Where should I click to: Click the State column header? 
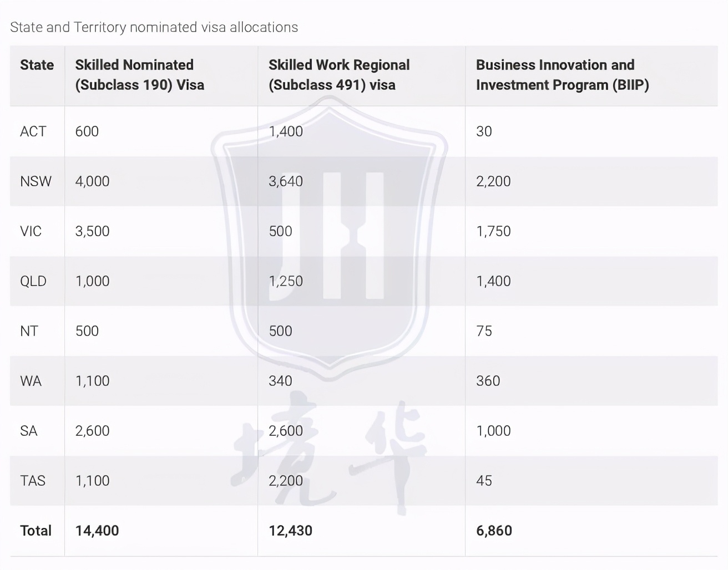click(x=37, y=65)
